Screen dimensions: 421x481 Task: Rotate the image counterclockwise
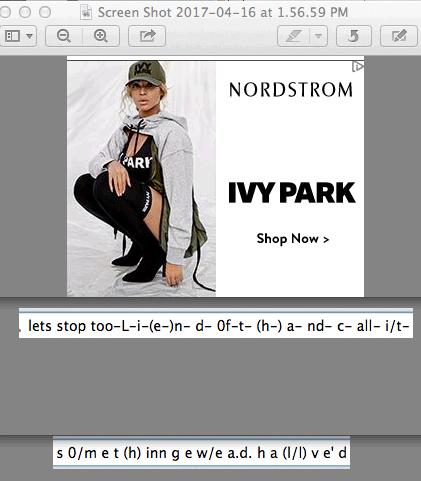click(354, 36)
